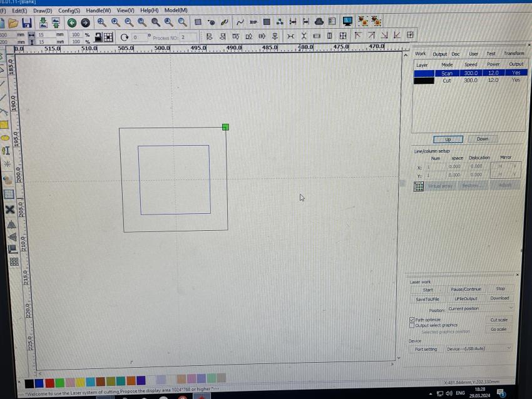Click the lock aspect ratio padlock icon

(98, 38)
